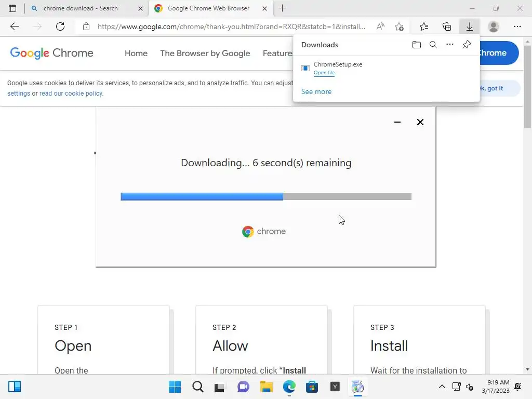Show hidden system tray icons
This screenshot has height=399, width=532.
pos(442,387)
